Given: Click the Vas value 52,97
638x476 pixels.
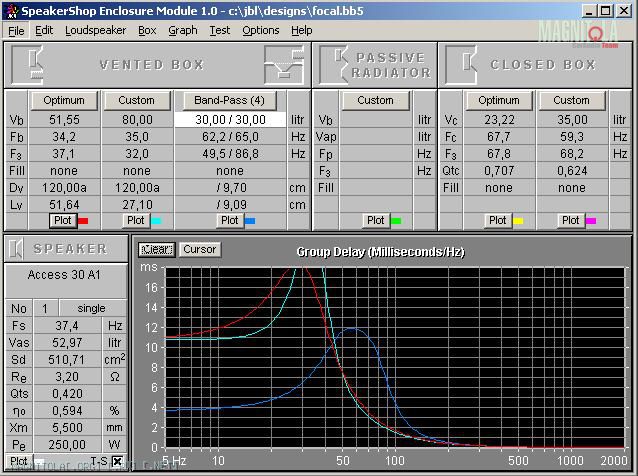Looking at the screenshot, I should click(x=67, y=343).
